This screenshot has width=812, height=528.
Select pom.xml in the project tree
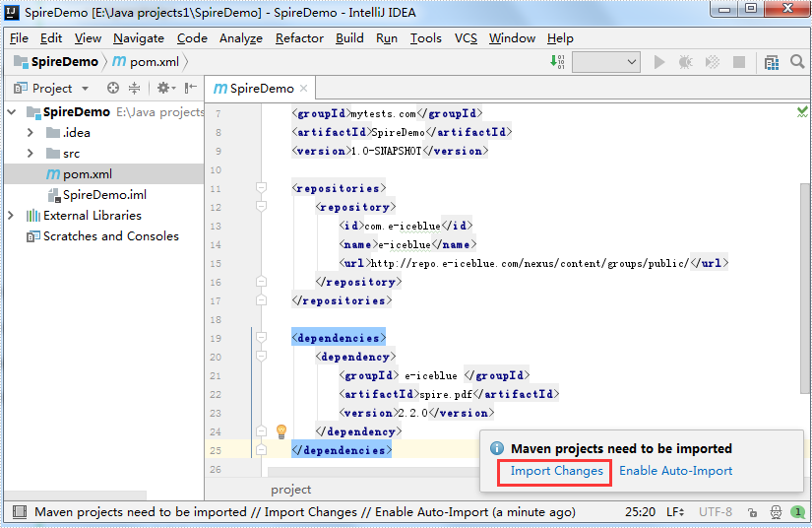[x=87, y=174]
